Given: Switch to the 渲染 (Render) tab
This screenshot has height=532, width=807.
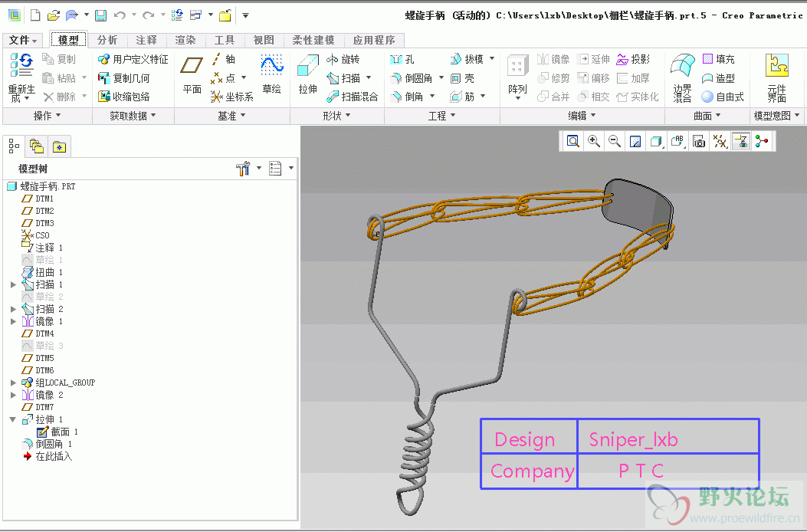Looking at the screenshot, I should click(x=185, y=40).
